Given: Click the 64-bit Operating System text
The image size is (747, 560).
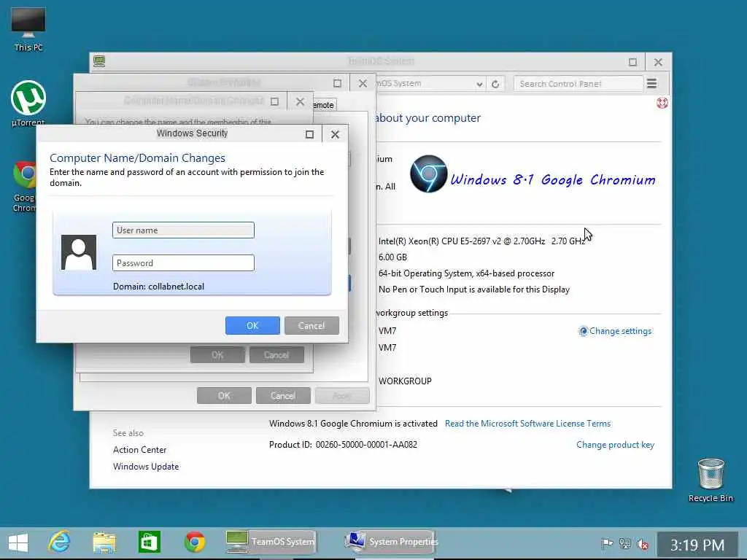Looking at the screenshot, I should [x=466, y=273].
